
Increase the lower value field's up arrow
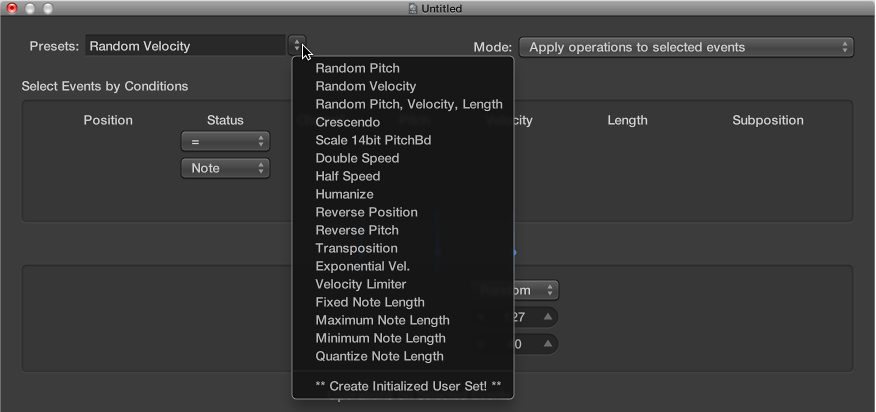[548, 344]
